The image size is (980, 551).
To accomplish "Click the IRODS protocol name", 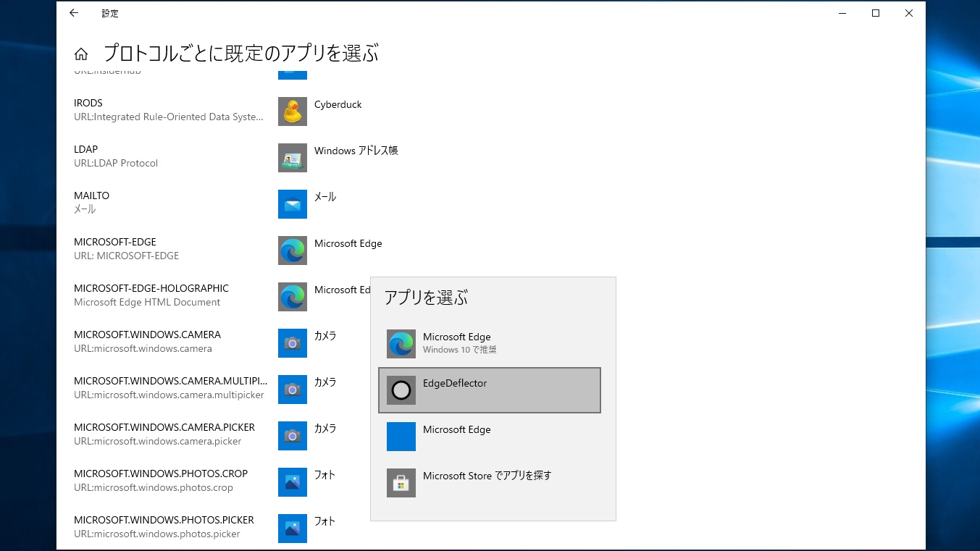I will (x=88, y=103).
